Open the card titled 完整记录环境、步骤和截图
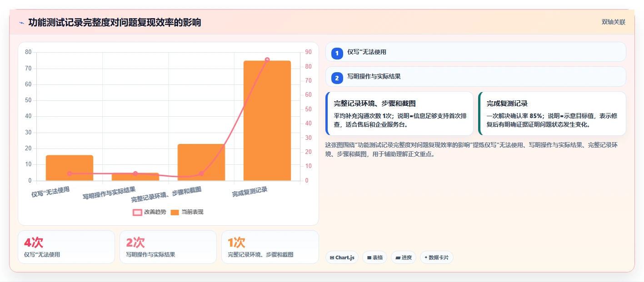This screenshot has width=644, height=282. [x=399, y=114]
